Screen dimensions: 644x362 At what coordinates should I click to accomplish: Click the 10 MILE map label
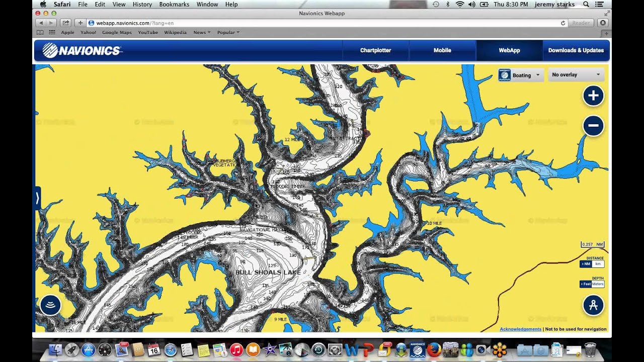pos(434,223)
